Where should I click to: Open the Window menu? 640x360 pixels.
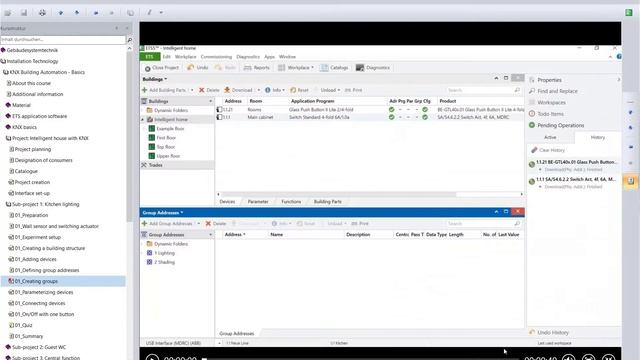[287, 57]
